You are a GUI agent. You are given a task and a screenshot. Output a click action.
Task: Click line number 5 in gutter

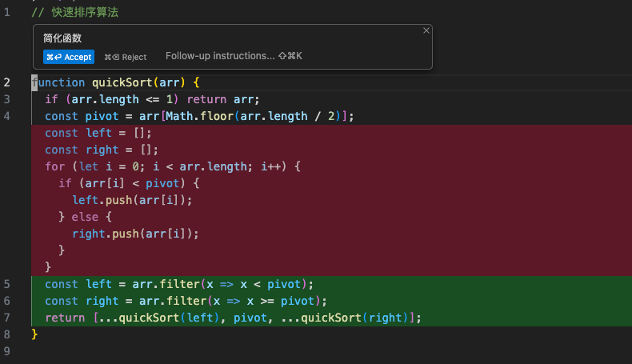point(7,284)
